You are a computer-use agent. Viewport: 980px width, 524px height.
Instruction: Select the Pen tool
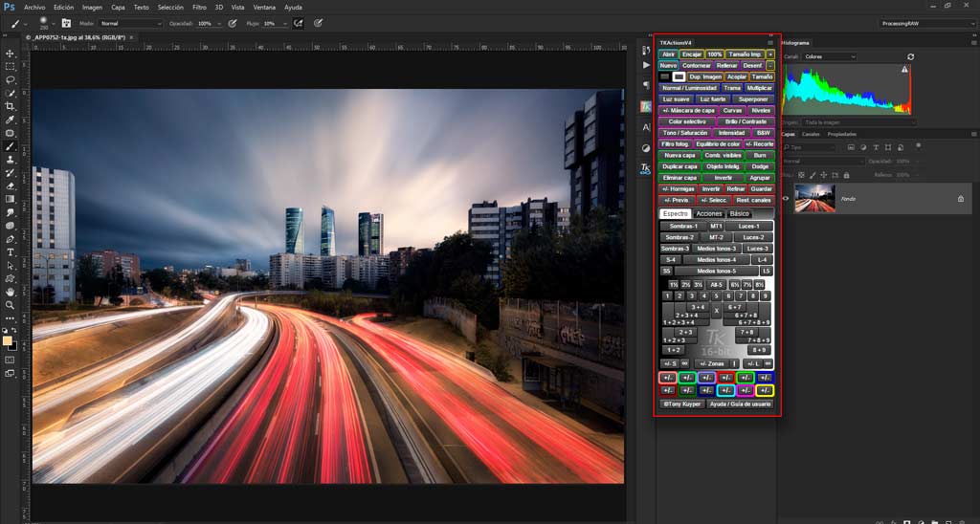pos(10,239)
